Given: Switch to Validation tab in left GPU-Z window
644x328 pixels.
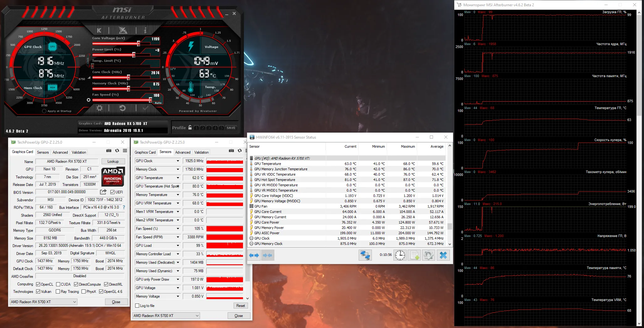Looking at the screenshot, I should tap(79, 152).
